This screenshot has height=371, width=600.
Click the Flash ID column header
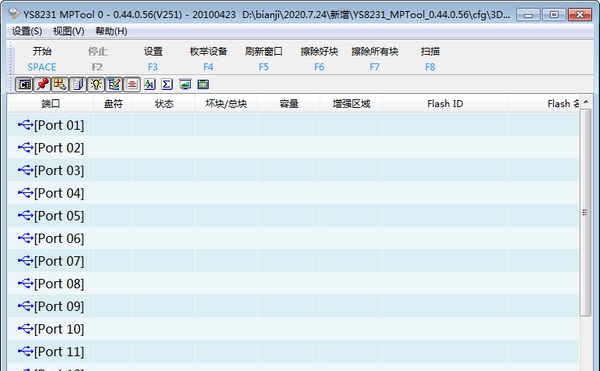coord(445,104)
